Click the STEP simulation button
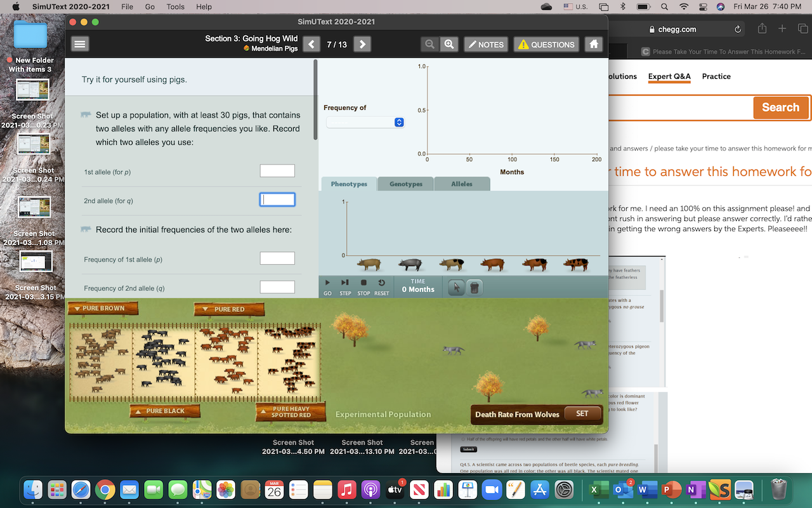 click(345, 286)
